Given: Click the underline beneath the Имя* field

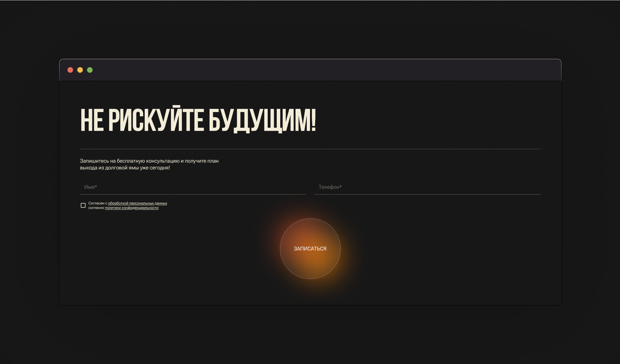Looking at the screenshot, I should (193, 194).
